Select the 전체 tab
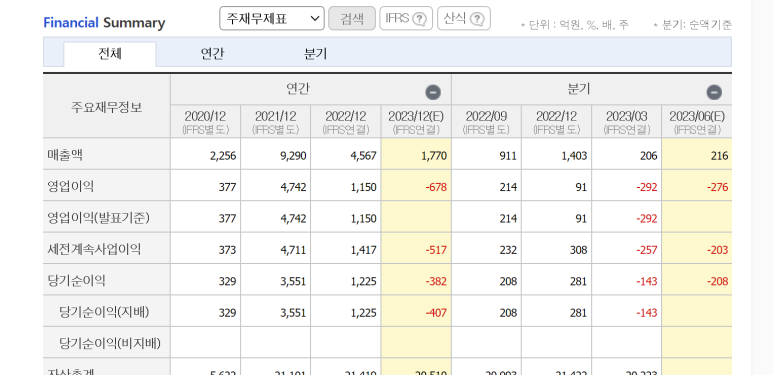Image resolution: width=773 pixels, height=375 pixels. click(x=110, y=54)
